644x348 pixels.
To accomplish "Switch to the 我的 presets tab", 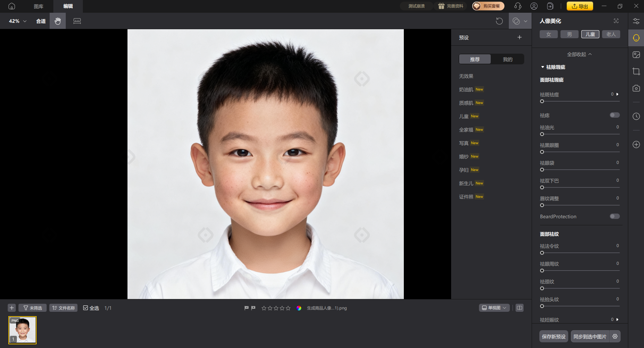I will pos(507,59).
